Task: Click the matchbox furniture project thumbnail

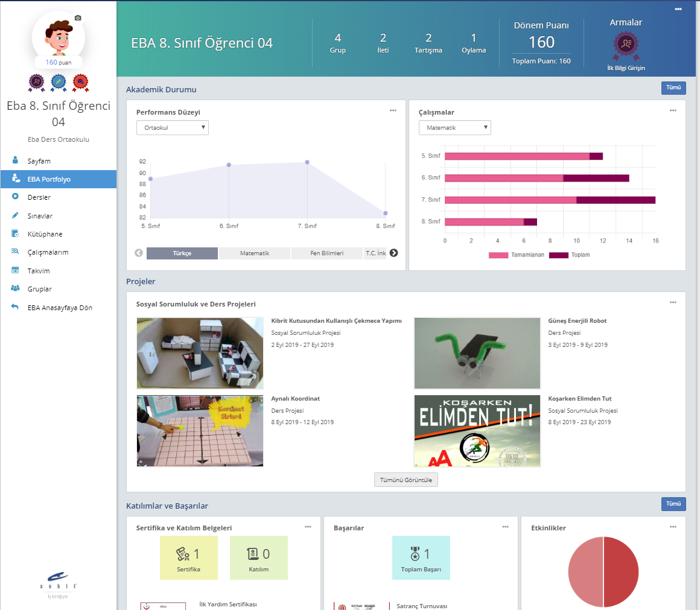Action: pos(200,353)
